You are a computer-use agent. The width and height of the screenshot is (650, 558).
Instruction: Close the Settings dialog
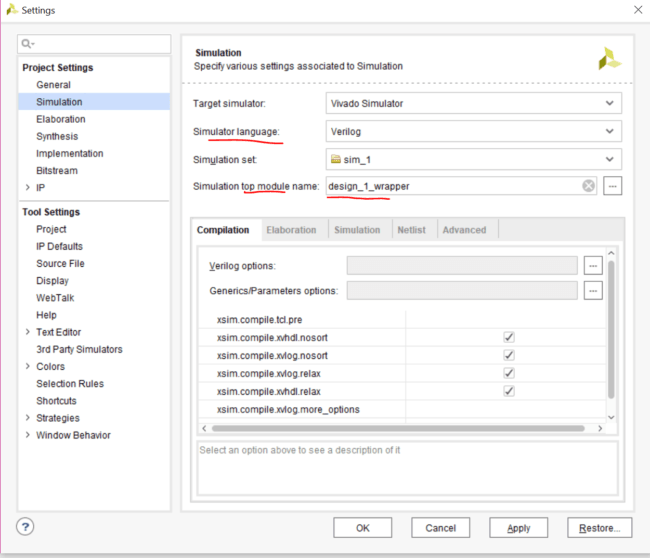[638, 10]
